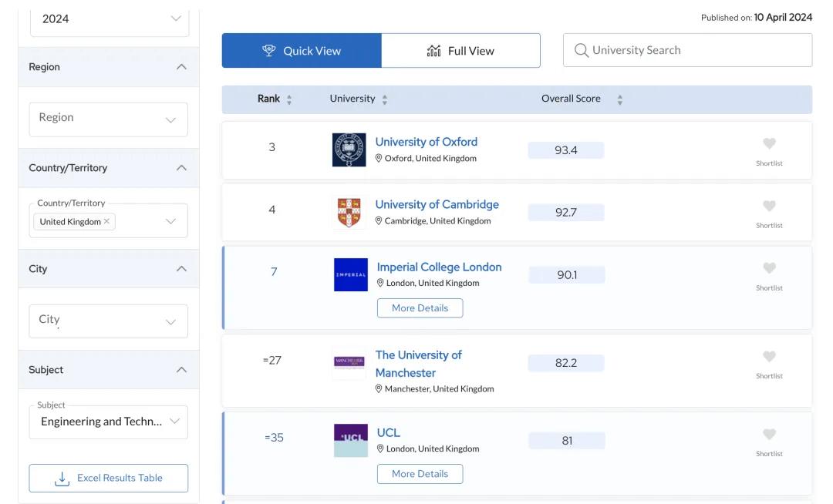Screen dimensions: 833x504
Task: Shortlist University of Manchester heart icon
Action: coord(769,356)
